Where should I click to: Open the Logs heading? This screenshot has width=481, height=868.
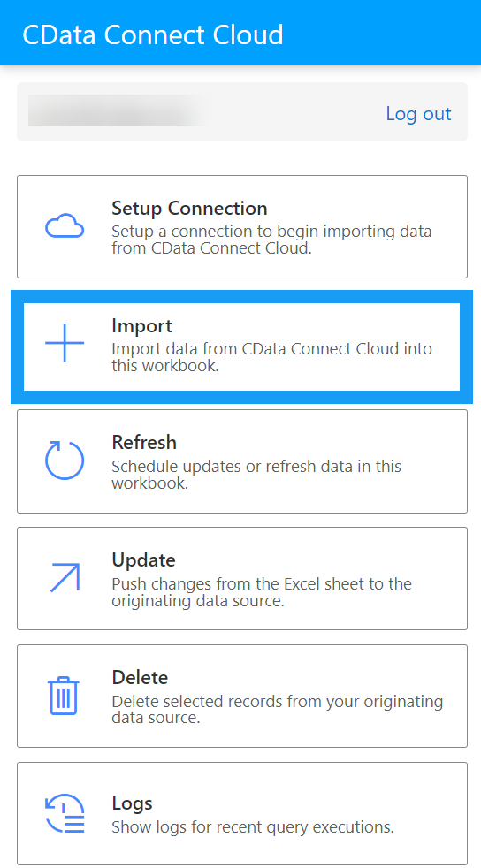pos(132,803)
